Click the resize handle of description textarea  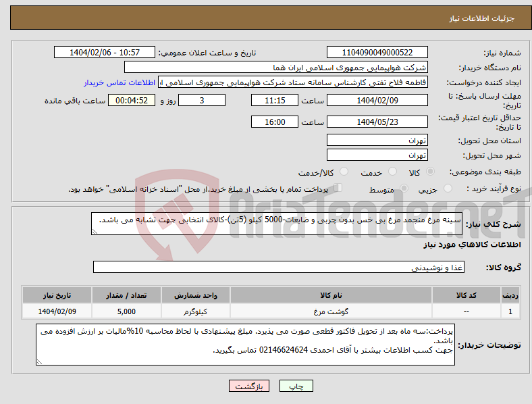click(95, 232)
